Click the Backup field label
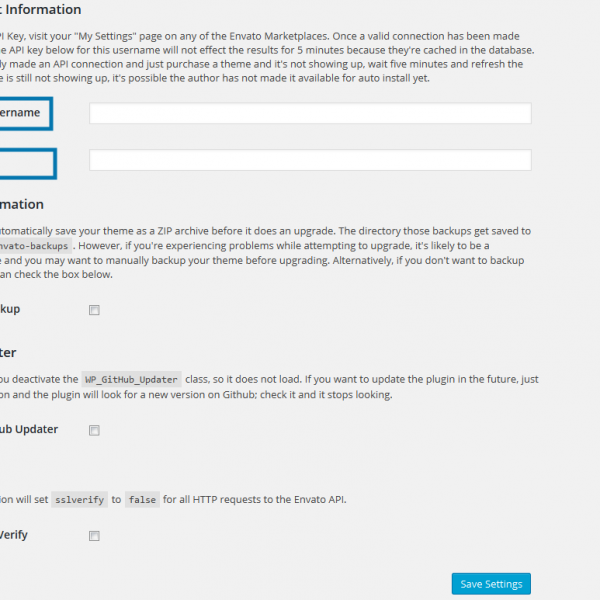 10,310
